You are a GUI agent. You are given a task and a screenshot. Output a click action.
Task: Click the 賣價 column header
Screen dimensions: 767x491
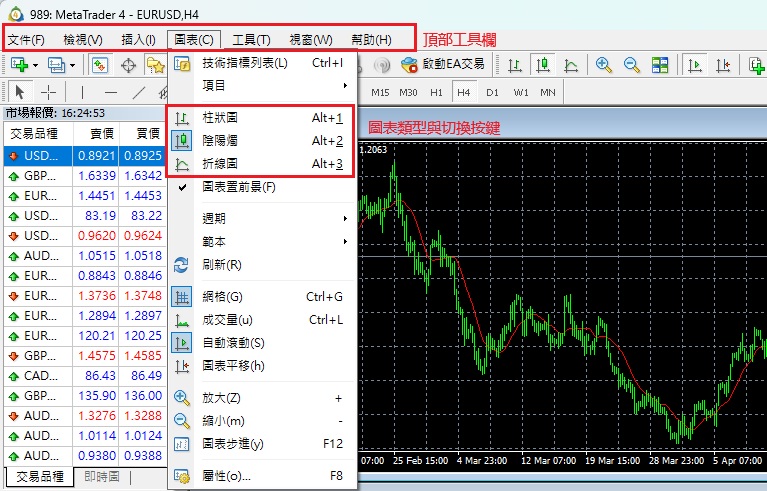[x=96, y=134]
